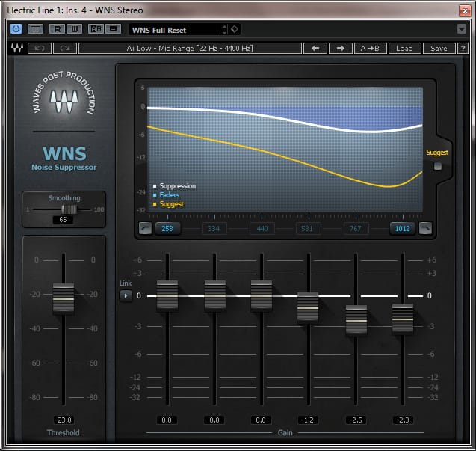Click the Load button

[405, 49]
